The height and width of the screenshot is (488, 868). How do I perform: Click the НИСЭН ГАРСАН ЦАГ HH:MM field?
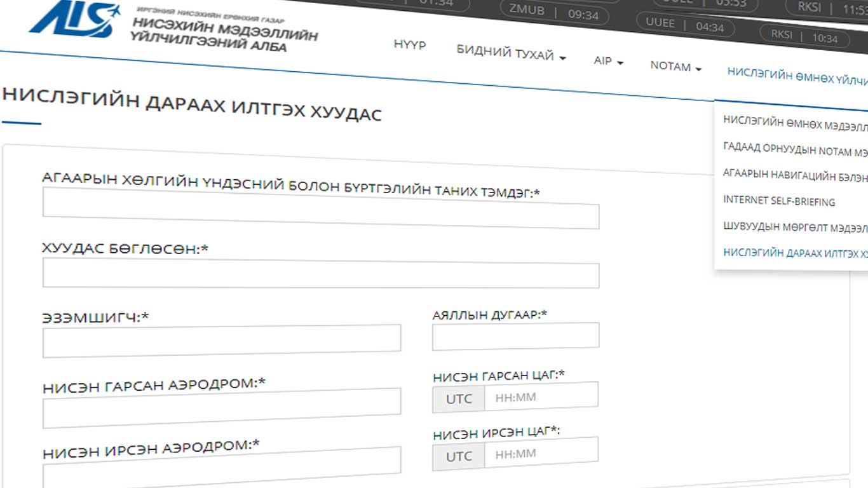click(541, 396)
